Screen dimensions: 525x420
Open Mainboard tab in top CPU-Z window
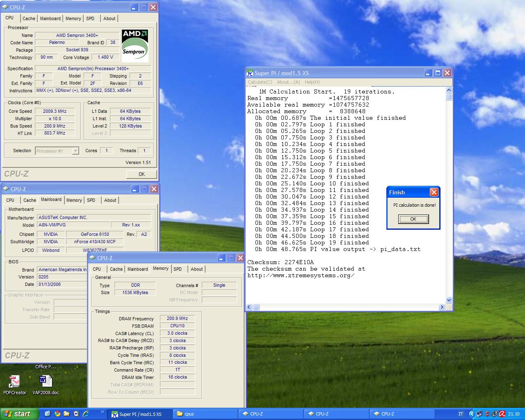50,18
